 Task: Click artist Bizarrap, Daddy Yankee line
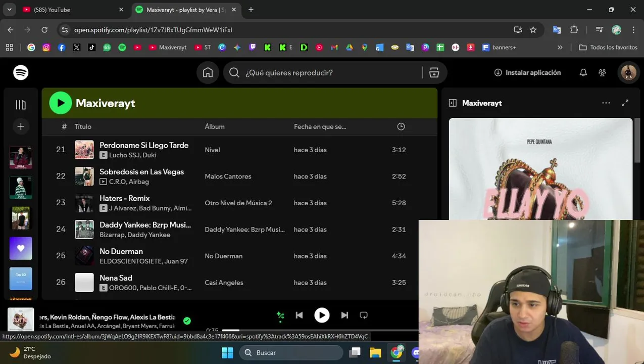click(135, 235)
